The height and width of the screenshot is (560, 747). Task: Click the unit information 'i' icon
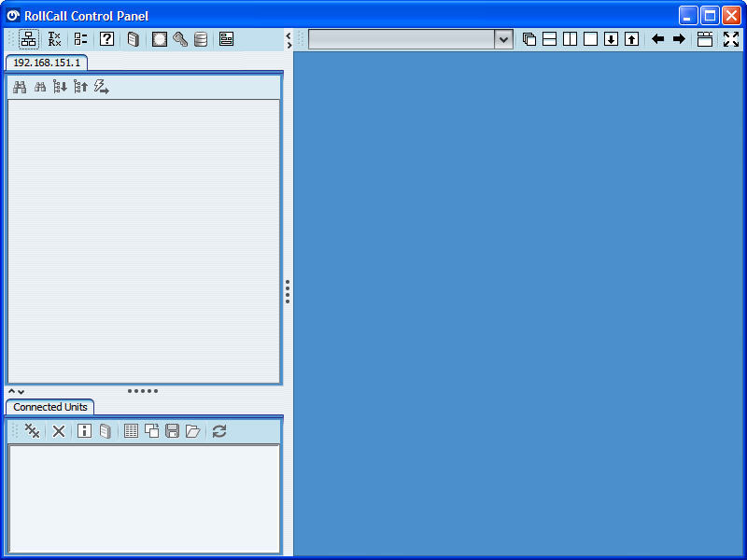tap(84, 431)
